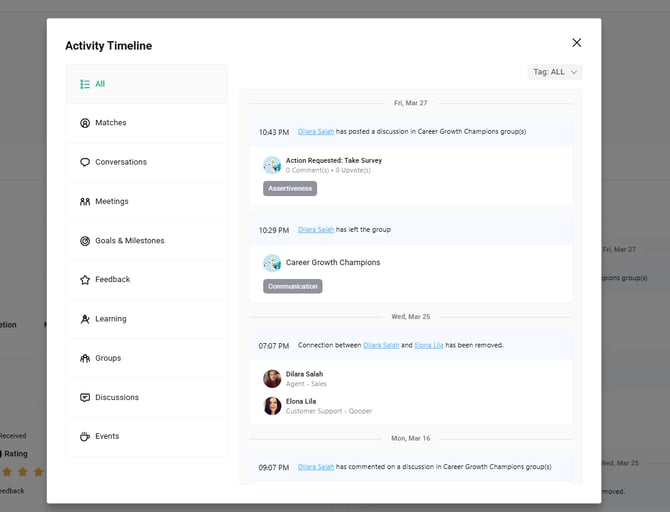Close the Activity Timeline dialog
The image size is (670, 512).
point(576,43)
